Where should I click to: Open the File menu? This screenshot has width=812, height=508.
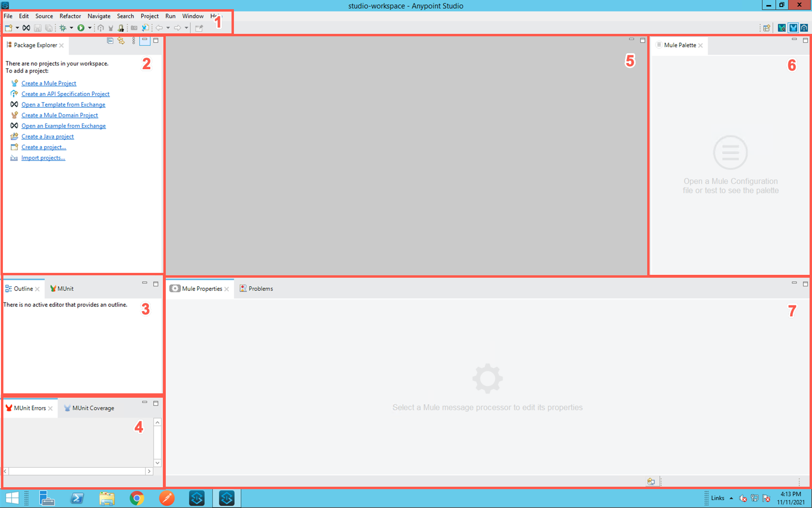pyautogui.click(x=8, y=16)
